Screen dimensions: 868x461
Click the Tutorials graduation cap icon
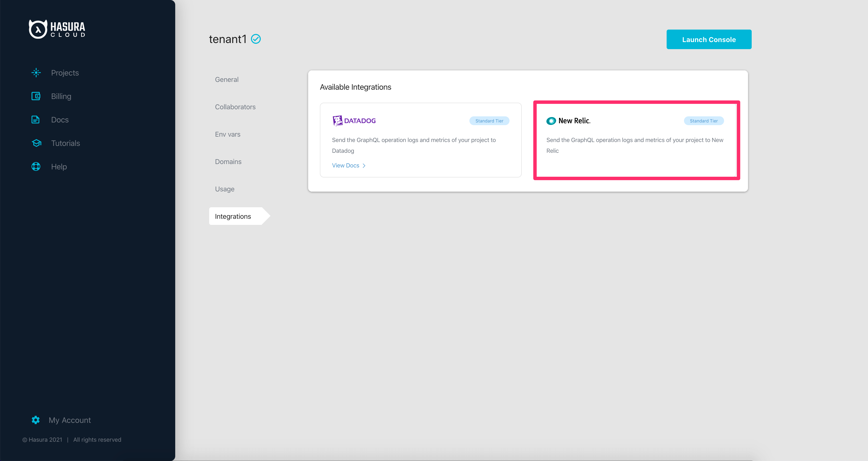[36, 143]
